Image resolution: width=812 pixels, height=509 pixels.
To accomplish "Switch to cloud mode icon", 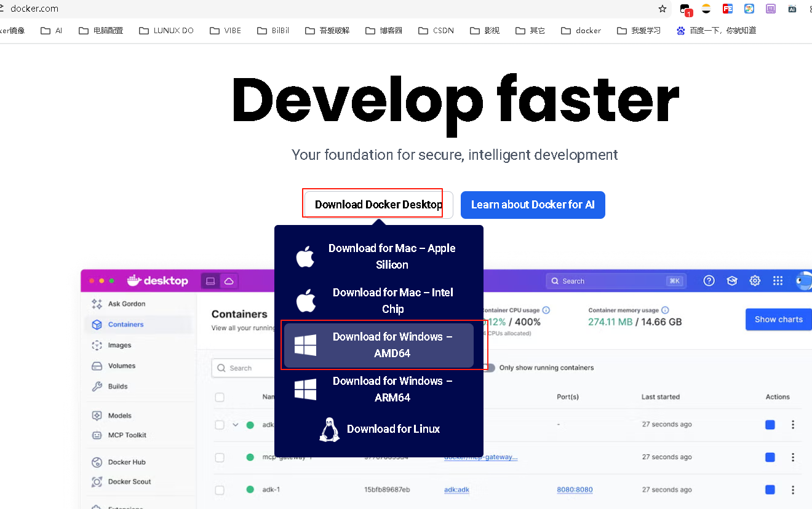I will [x=229, y=281].
